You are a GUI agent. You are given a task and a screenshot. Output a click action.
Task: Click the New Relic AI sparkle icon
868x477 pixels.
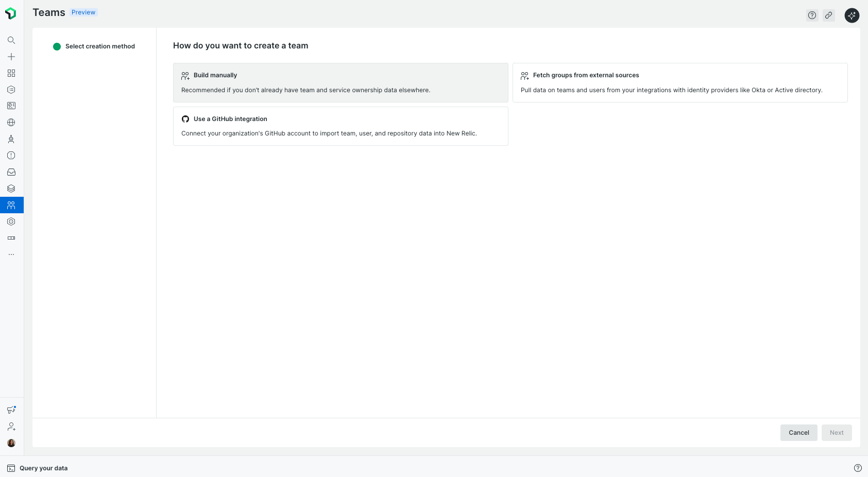coord(852,15)
